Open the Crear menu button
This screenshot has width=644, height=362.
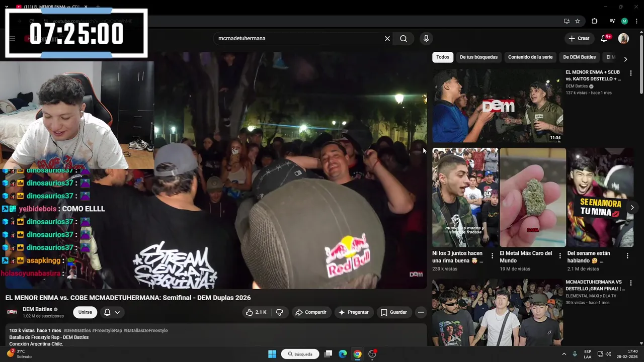579,38
